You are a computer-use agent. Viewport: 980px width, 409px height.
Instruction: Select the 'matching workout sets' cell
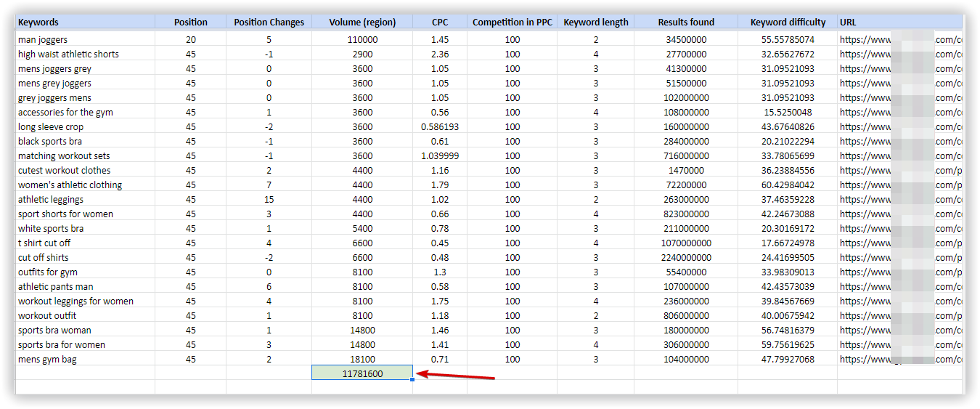pyautogui.click(x=85, y=155)
